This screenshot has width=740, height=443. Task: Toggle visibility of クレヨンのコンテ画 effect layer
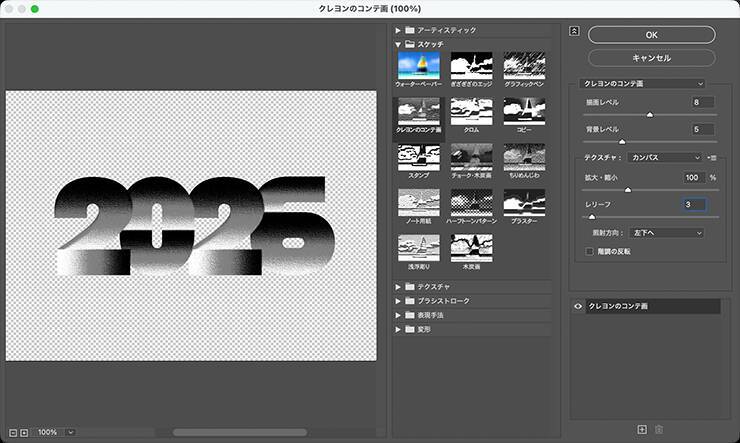578,306
